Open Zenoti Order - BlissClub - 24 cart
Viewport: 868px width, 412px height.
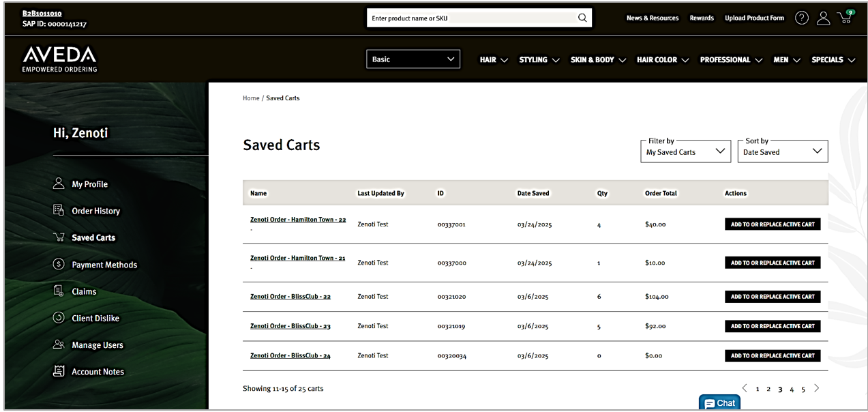click(290, 355)
